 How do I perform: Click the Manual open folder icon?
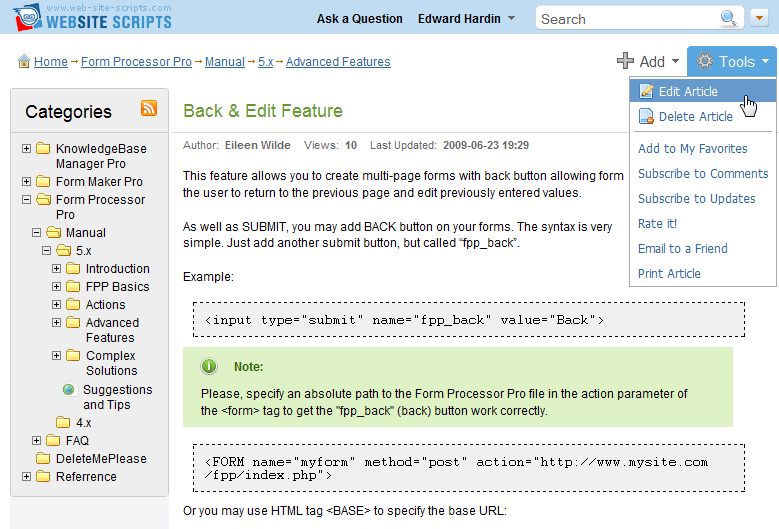pos(53,232)
